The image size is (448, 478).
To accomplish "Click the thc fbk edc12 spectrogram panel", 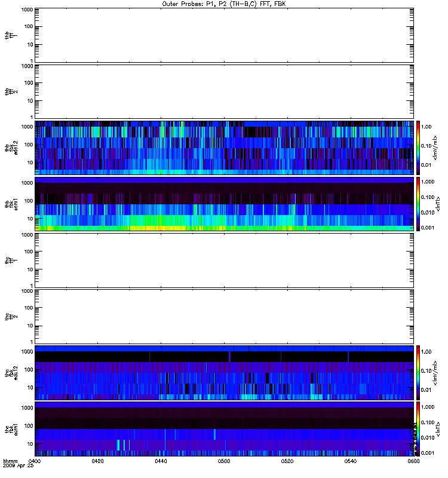I will click(224, 373).
